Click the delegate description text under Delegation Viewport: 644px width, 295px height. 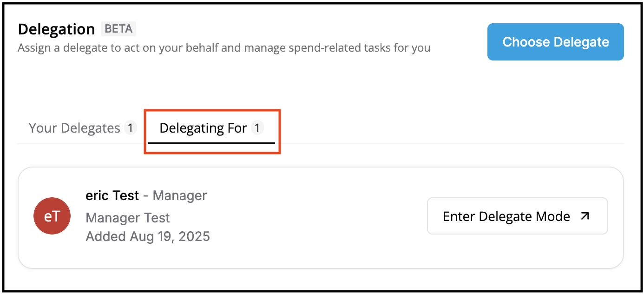(x=224, y=47)
